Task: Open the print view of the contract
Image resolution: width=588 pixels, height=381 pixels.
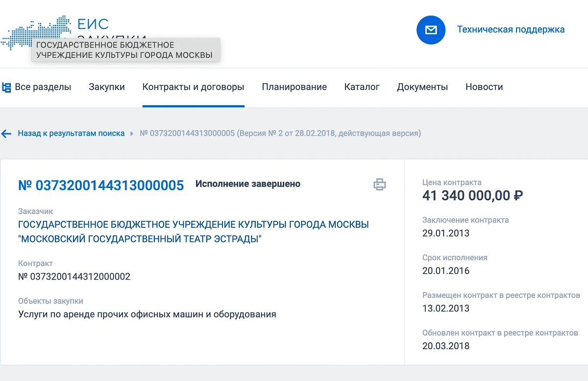Action: [381, 185]
